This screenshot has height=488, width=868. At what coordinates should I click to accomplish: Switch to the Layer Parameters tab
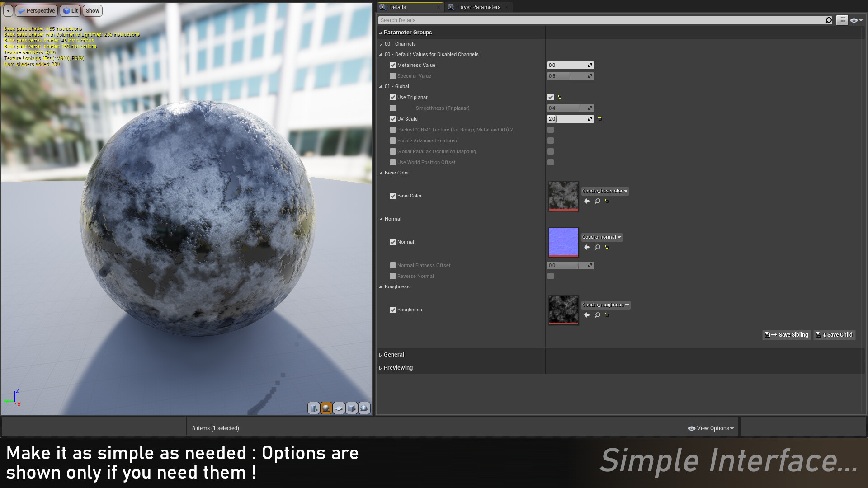478,7
